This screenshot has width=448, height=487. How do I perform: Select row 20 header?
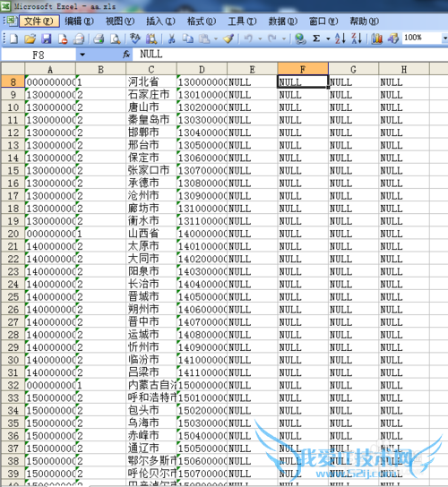[13, 234]
